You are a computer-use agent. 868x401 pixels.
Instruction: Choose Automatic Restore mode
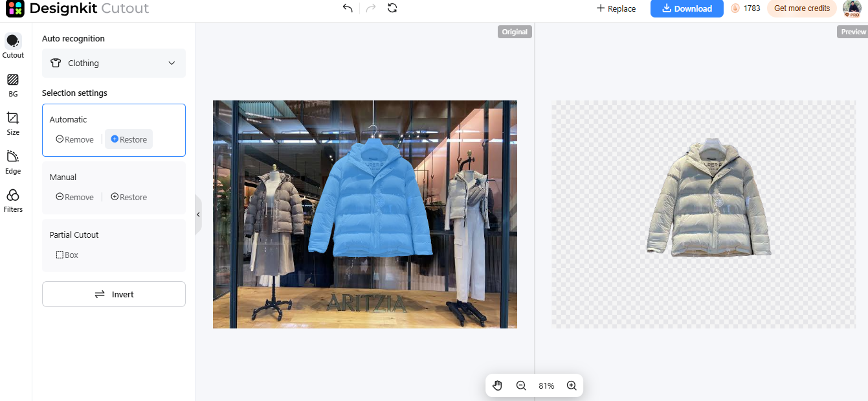coord(129,139)
